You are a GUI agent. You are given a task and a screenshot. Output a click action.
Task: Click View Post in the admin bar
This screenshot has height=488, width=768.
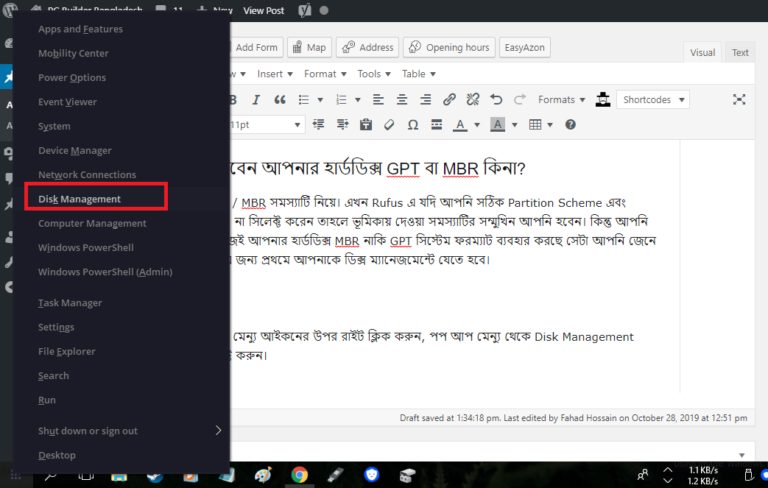point(264,10)
